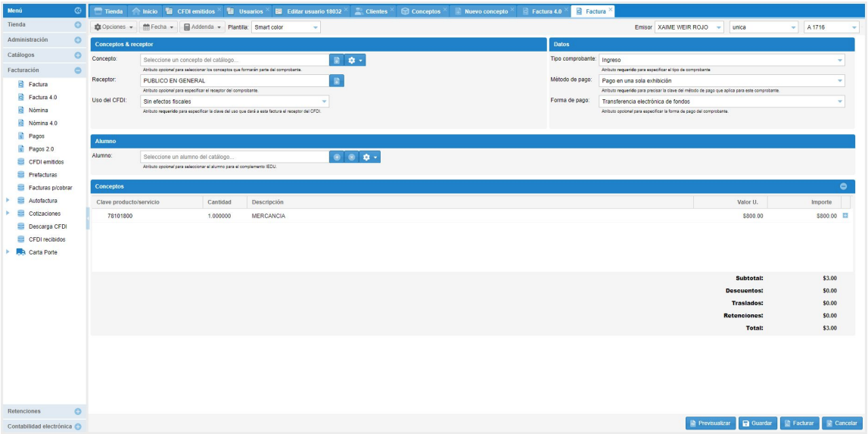Open the concepto gear settings menu
Viewport: 868px width, 434px height.
click(x=356, y=60)
